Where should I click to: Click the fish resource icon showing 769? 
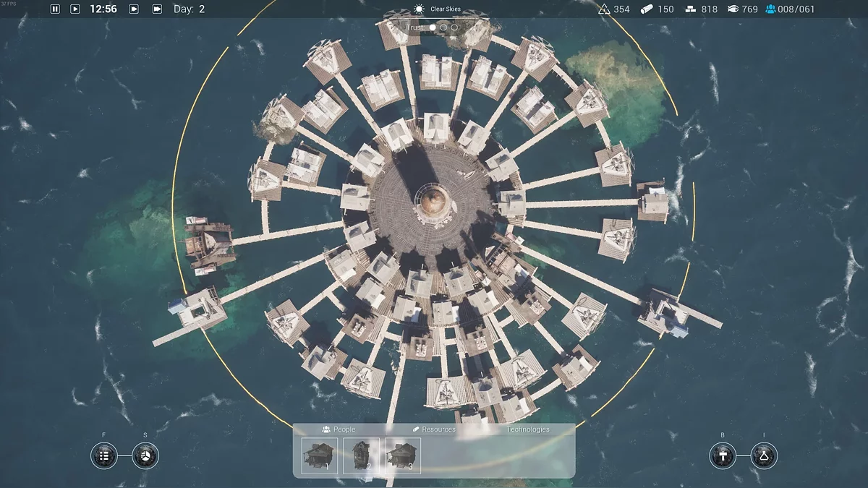(x=733, y=9)
